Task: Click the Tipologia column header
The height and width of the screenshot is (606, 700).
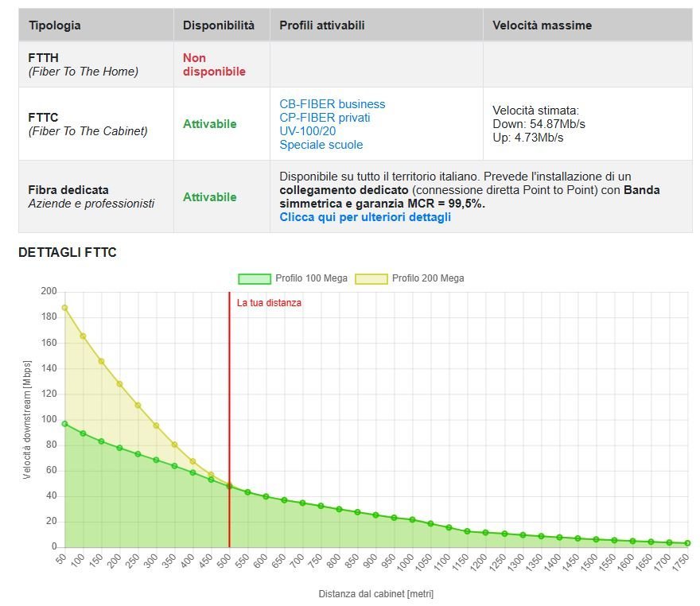Action: (x=55, y=25)
